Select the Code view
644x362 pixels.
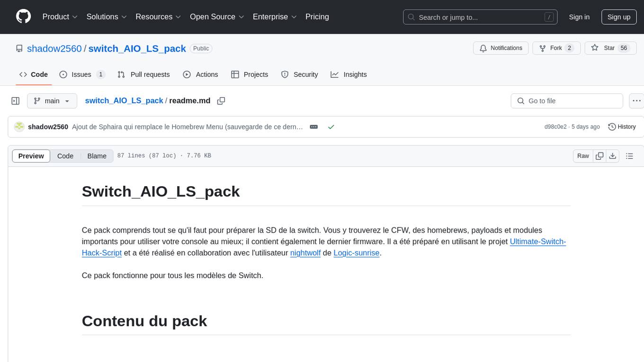(x=65, y=156)
